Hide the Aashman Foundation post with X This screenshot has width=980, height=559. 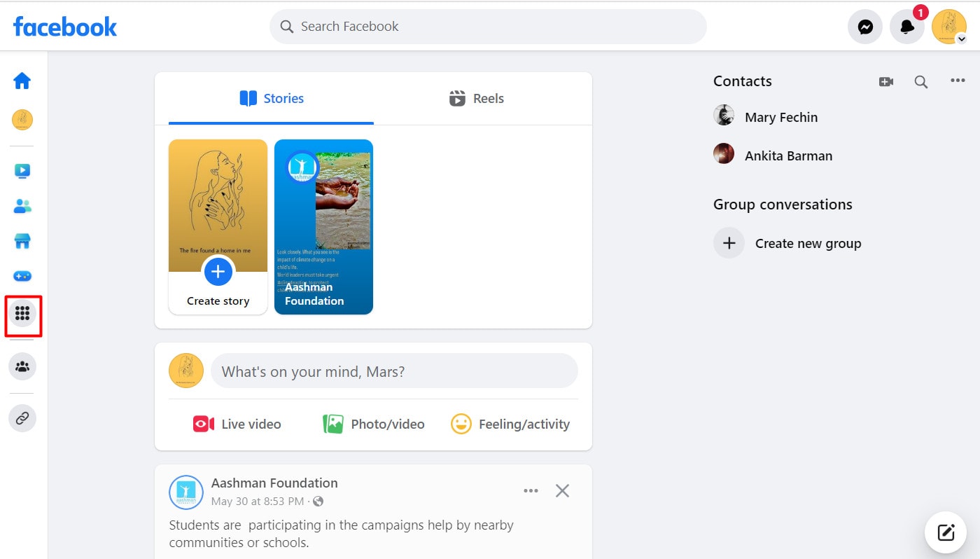pos(562,491)
